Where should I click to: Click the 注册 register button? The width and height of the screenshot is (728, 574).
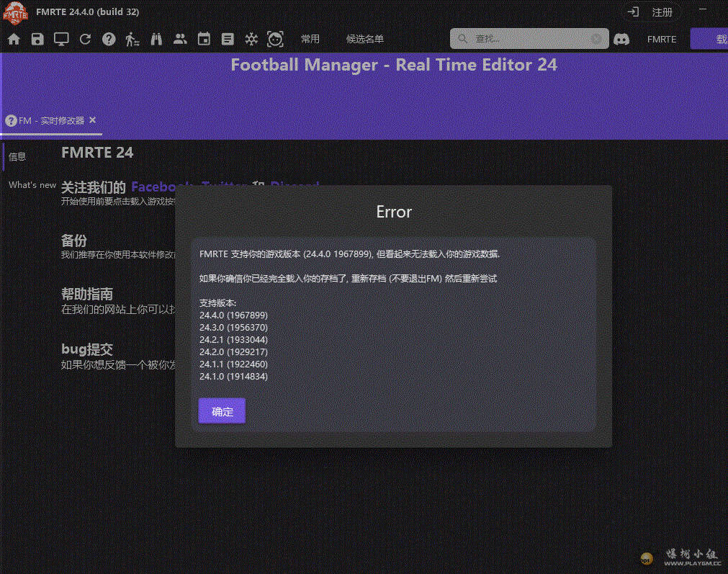(x=652, y=12)
